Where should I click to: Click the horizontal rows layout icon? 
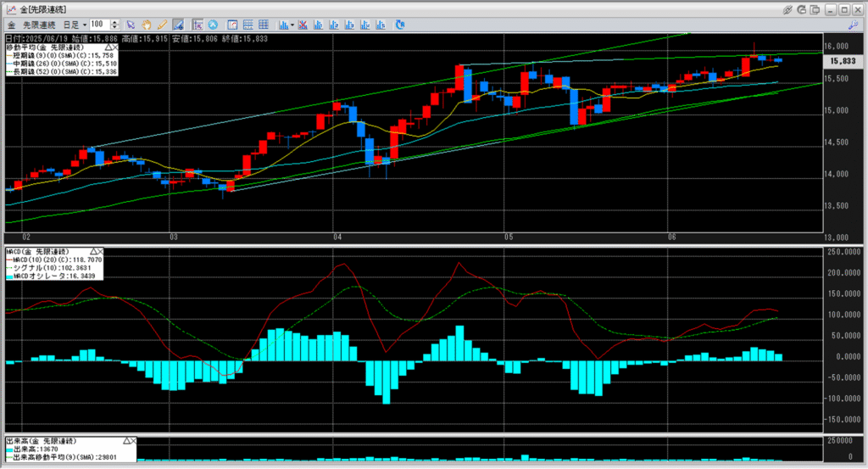248,25
